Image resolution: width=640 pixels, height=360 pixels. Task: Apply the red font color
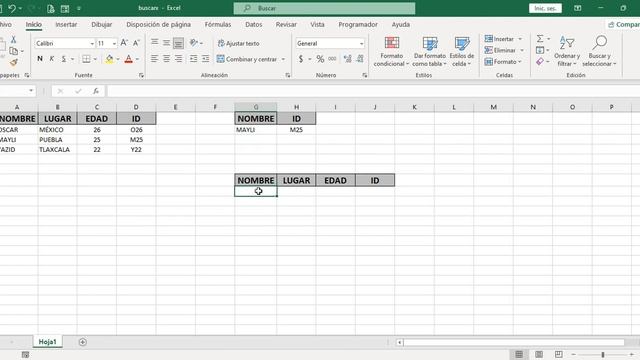[129, 59]
